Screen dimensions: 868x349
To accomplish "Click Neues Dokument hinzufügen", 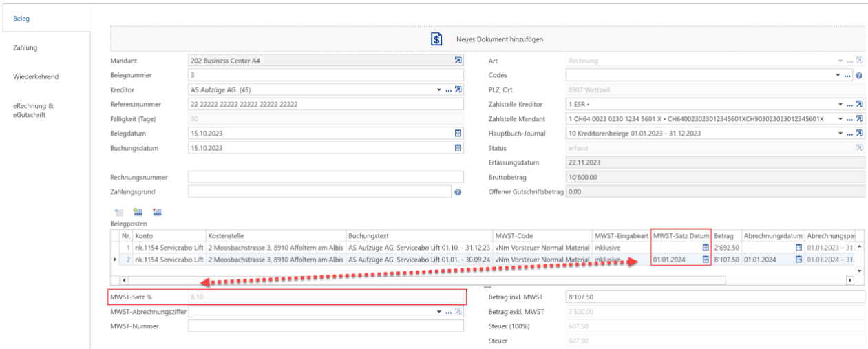I will [500, 39].
